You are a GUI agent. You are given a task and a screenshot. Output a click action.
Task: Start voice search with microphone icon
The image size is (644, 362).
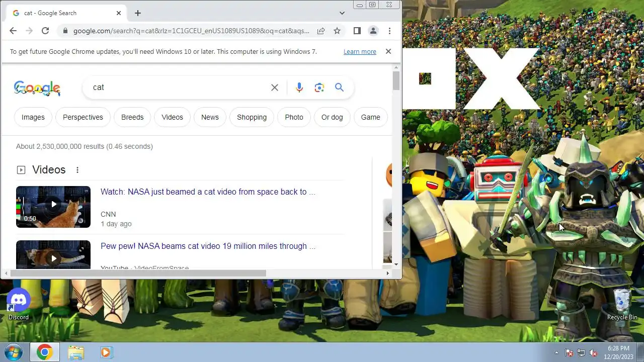[299, 87]
